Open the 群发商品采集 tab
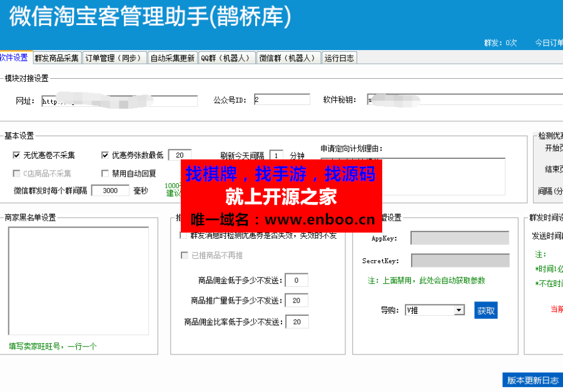Screen dimensions: 563x392 [x=57, y=58]
